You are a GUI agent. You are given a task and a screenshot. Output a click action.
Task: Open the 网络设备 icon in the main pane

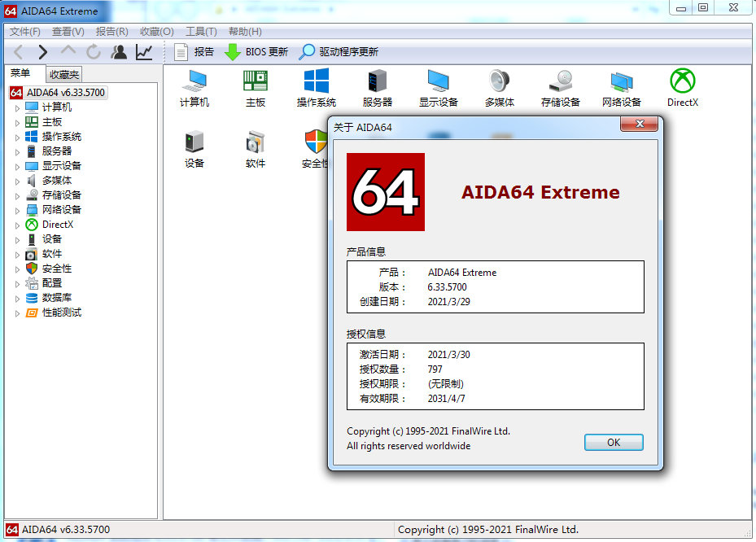point(622,88)
